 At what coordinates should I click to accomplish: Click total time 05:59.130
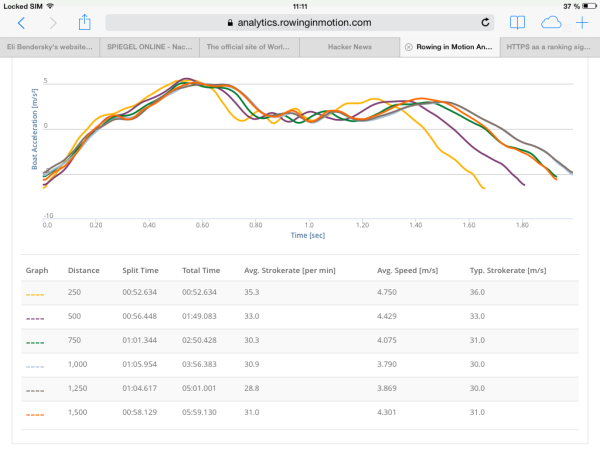[199, 412]
